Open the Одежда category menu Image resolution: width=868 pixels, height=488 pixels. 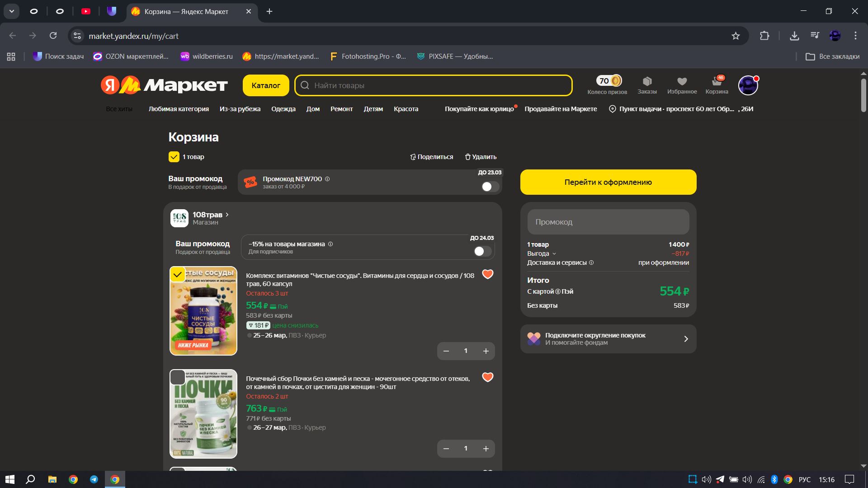coord(283,109)
